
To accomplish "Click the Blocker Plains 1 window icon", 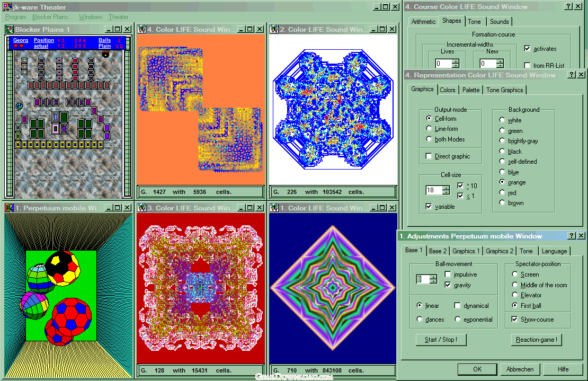I will click(x=9, y=29).
